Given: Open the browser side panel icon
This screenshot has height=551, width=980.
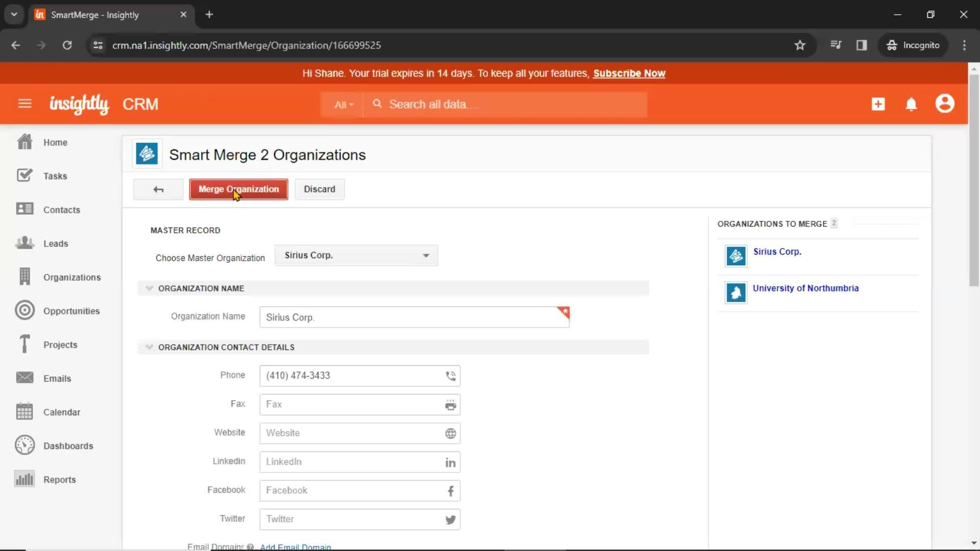Looking at the screenshot, I should [862, 45].
